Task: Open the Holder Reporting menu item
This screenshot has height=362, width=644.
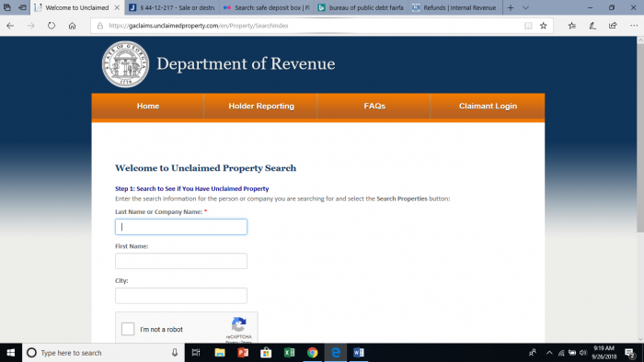Action: coord(261,106)
